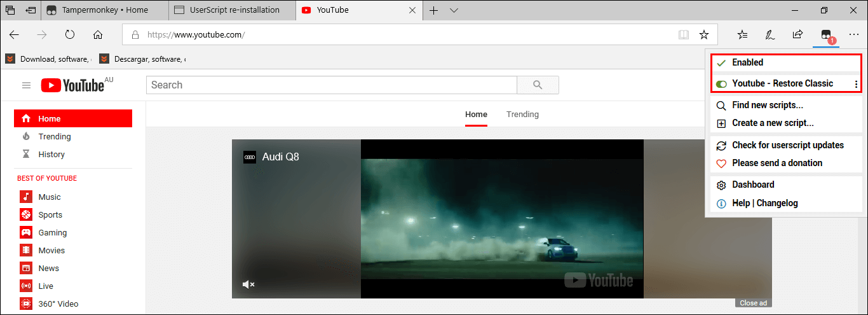The width and height of the screenshot is (868, 315).
Task: Expand the tab preview chevron
Action: tap(454, 10)
